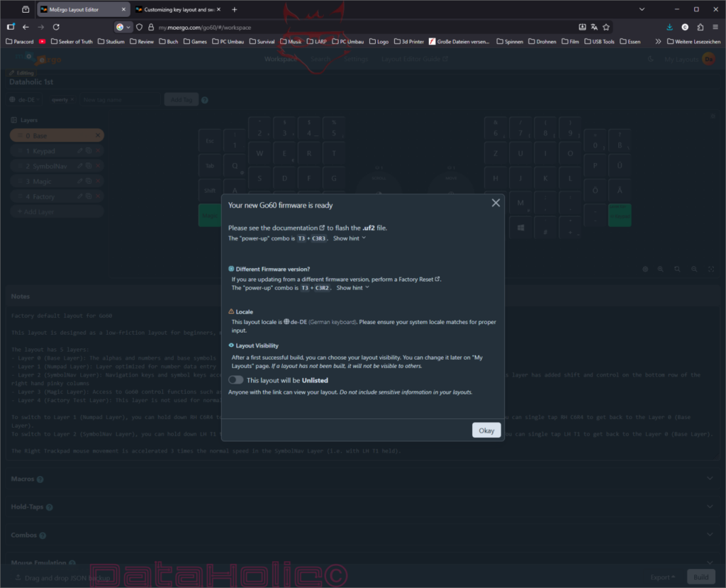The height and width of the screenshot is (588, 726).
Task: Expand the second Show hint under Factory Reset
Action: [352, 288]
